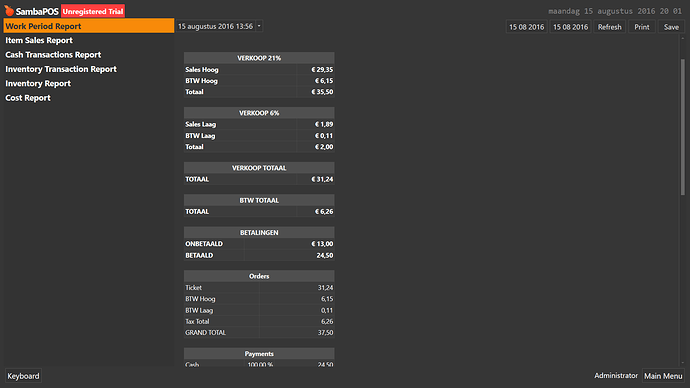Refresh the report
690x388 pixels.
pos(609,27)
